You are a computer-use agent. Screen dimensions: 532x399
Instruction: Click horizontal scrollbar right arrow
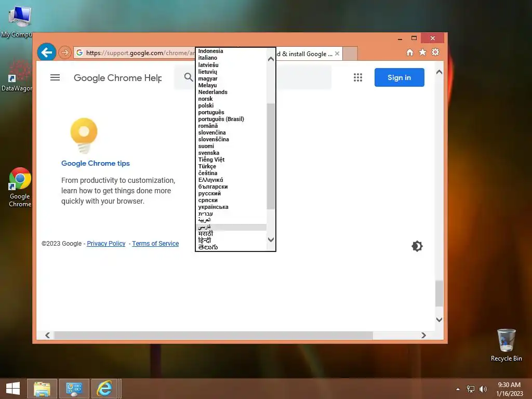[423, 335]
